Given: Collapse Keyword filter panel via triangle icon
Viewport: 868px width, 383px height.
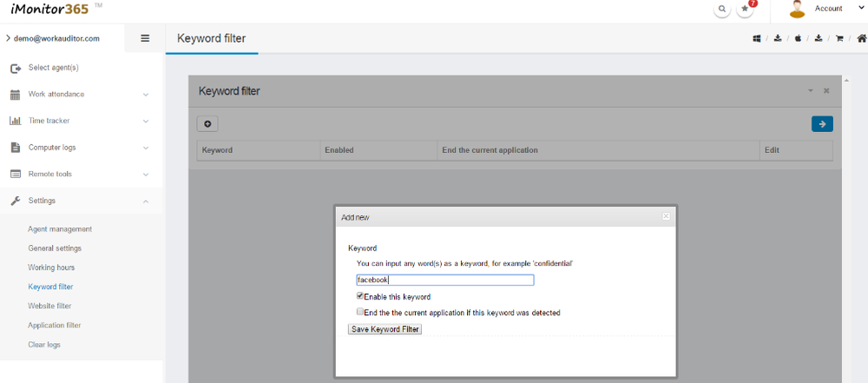Looking at the screenshot, I should click(x=811, y=90).
